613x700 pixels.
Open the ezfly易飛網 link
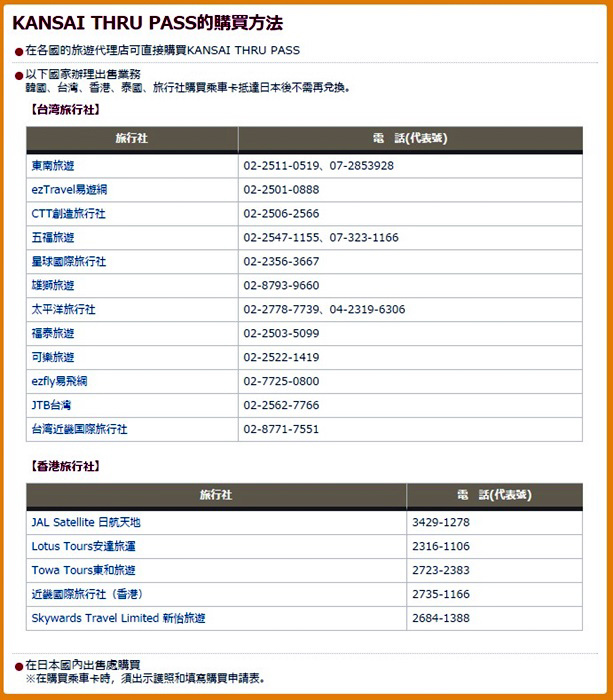click(x=59, y=381)
